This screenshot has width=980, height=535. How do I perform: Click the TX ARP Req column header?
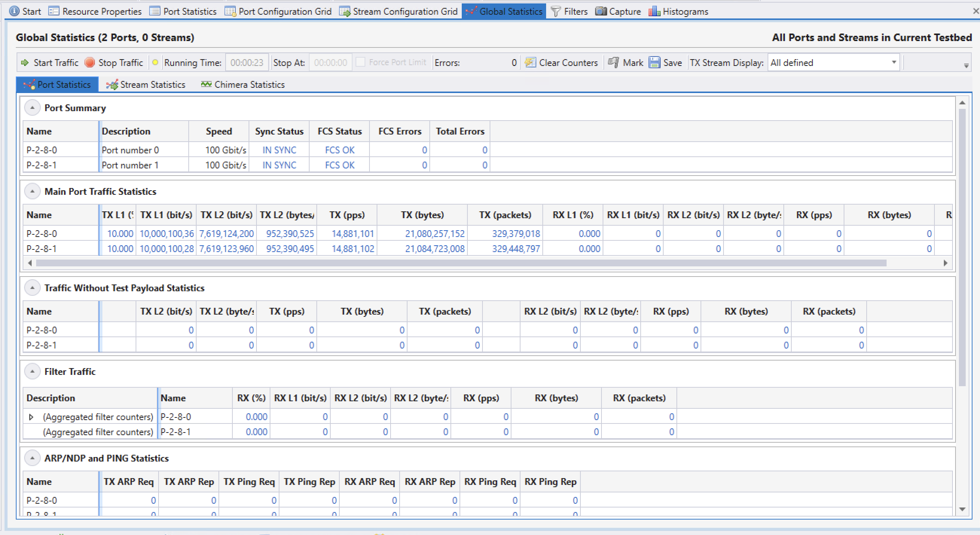tap(128, 482)
